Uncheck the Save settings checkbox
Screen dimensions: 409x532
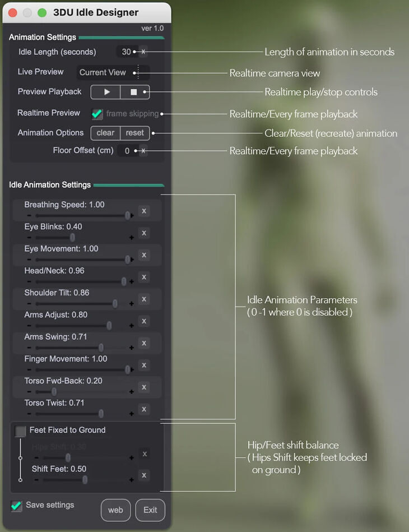17,506
